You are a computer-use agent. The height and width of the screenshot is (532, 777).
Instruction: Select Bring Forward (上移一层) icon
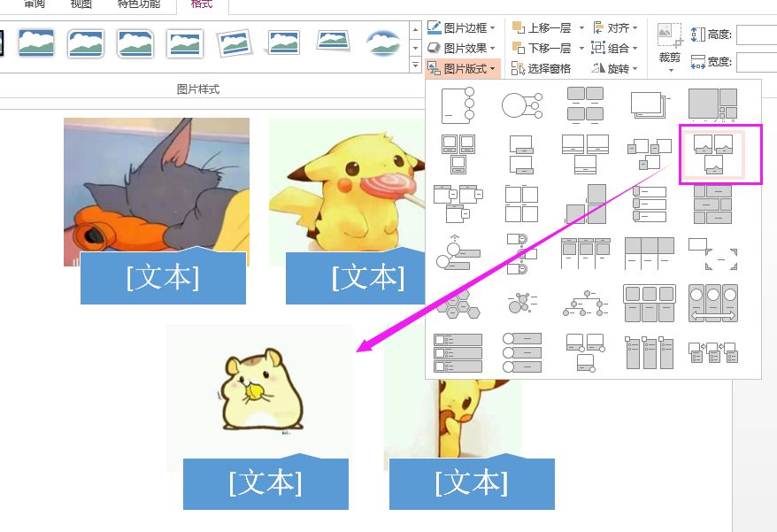(519, 26)
